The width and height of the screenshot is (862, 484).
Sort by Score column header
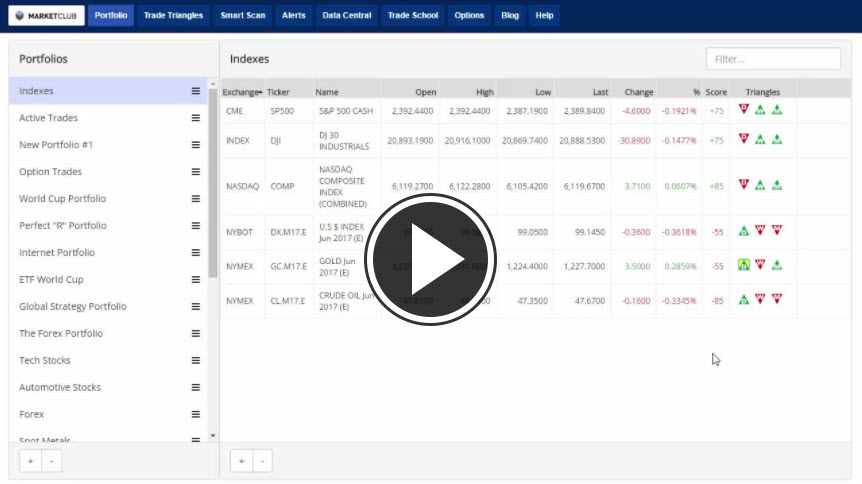(x=716, y=92)
